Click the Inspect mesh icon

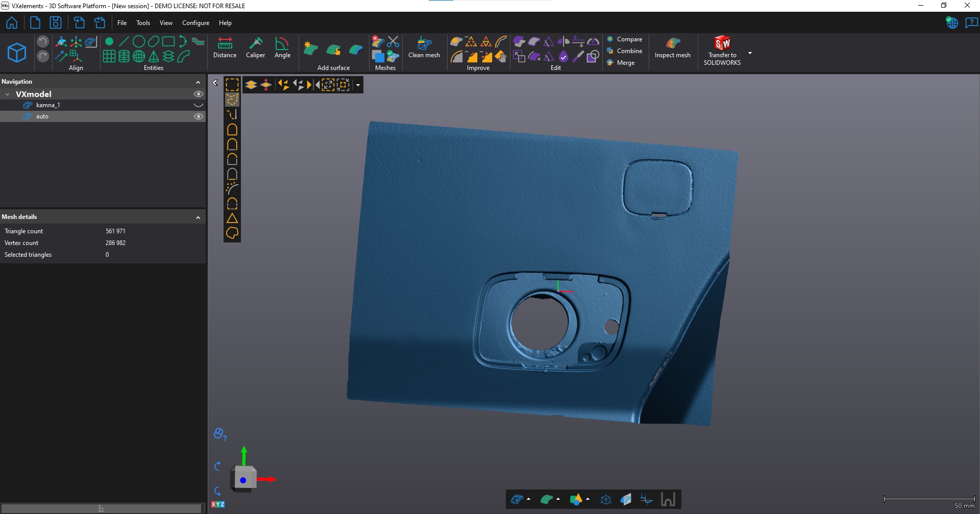click(x=672, y=47)
